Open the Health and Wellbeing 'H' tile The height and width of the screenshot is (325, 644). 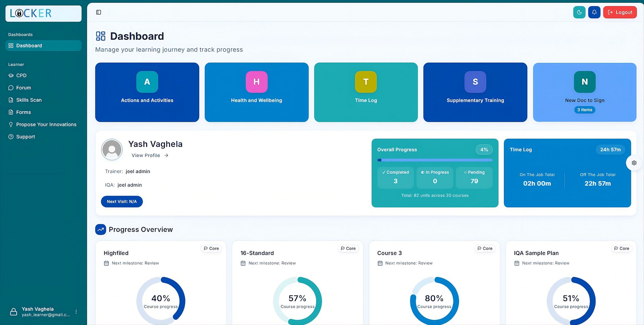[x=256, y=92]
